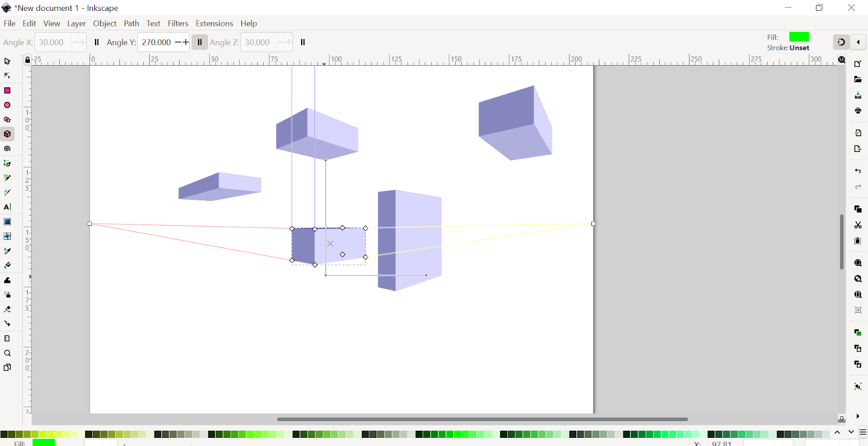Pick the Dropper color picker tool
Viewport: 868px width, 446px height.
pos(8,251)
